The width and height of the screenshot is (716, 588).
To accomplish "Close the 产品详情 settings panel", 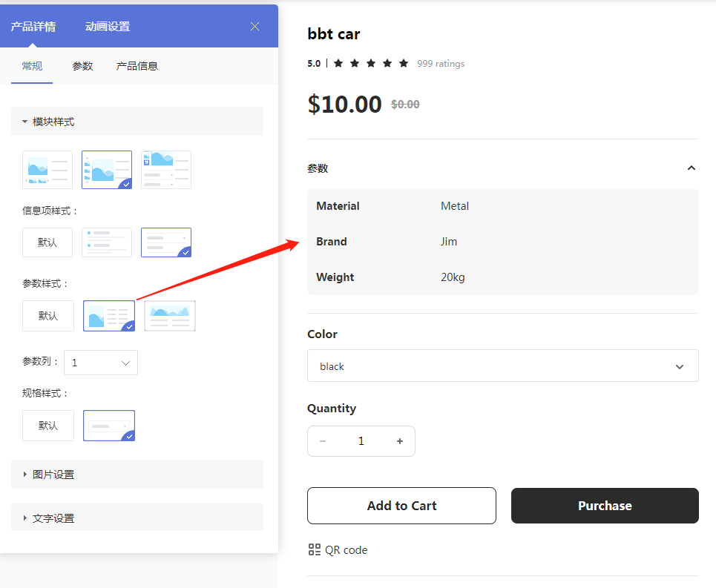I will pos(255,27).
